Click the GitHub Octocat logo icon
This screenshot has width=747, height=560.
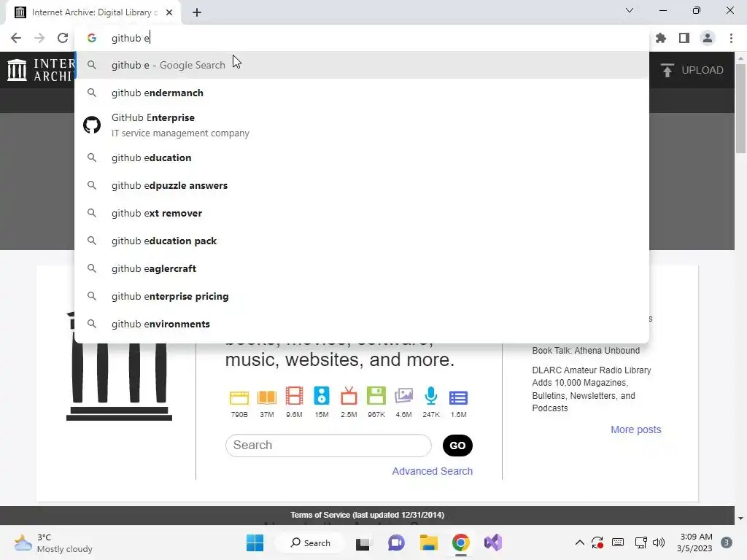pyautogui.click(x=92, y=125)
